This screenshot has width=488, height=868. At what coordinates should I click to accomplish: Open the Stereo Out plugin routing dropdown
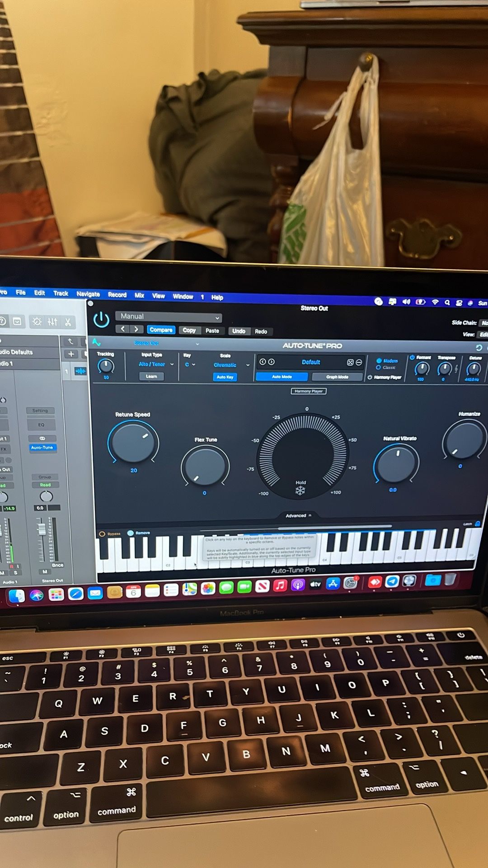pos(166,344)
